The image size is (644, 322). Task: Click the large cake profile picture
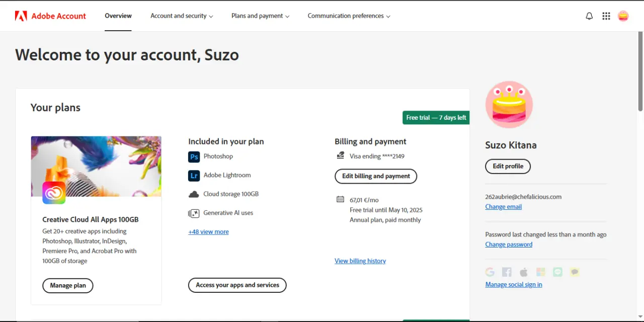509,105
